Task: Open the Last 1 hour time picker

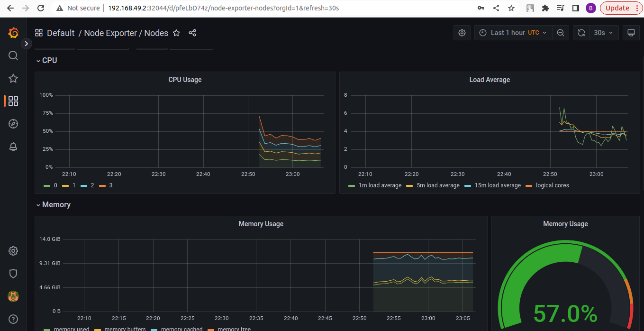Action: [513, 33]
